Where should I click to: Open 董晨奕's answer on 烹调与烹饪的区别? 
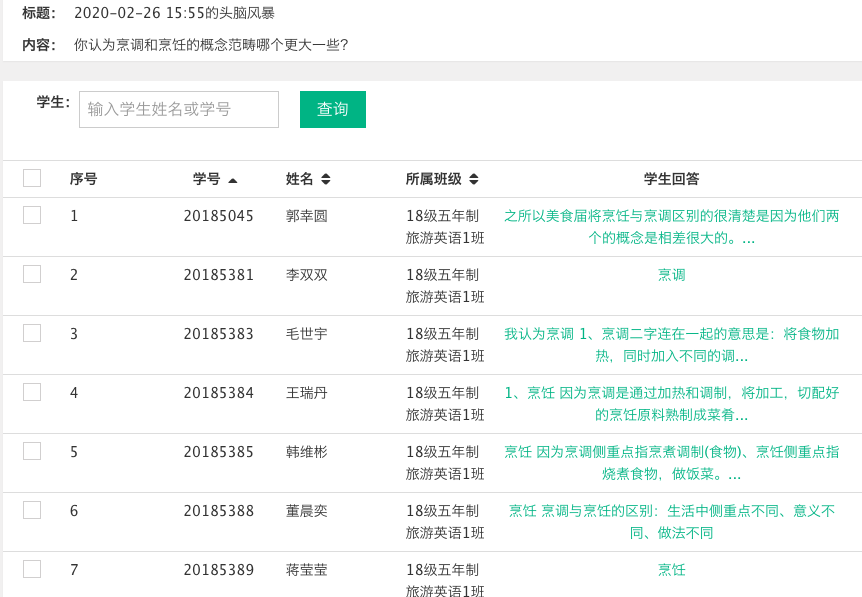[671, 522]
